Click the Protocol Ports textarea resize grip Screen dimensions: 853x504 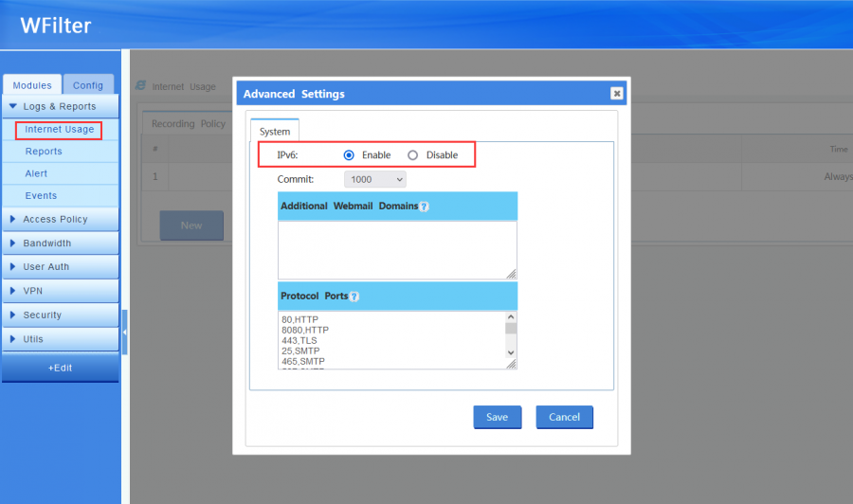(x=512, y=364)
